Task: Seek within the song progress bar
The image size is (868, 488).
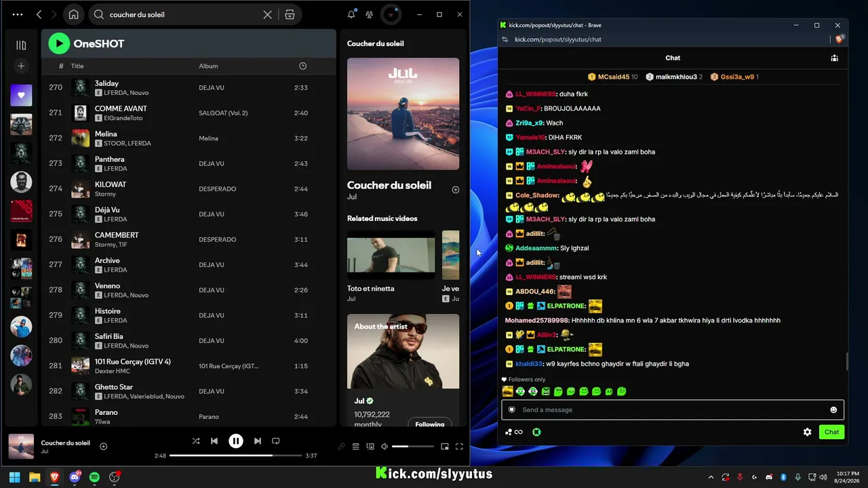Action: coord(235,455)
